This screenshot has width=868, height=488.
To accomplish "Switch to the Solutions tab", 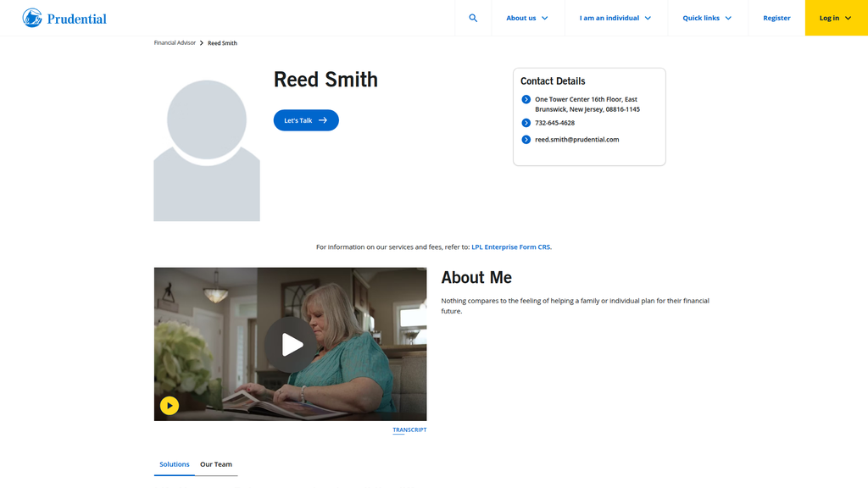I will (x=175, y=464).
